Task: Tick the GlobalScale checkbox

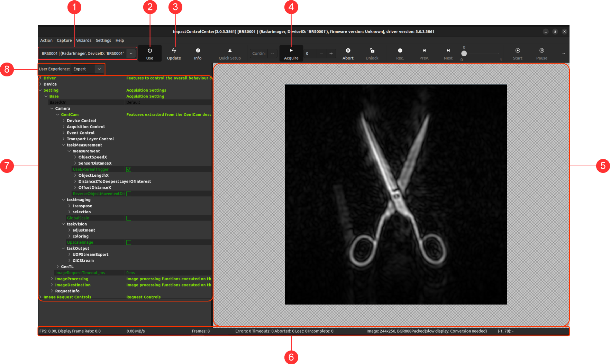Action: point(129,218)
